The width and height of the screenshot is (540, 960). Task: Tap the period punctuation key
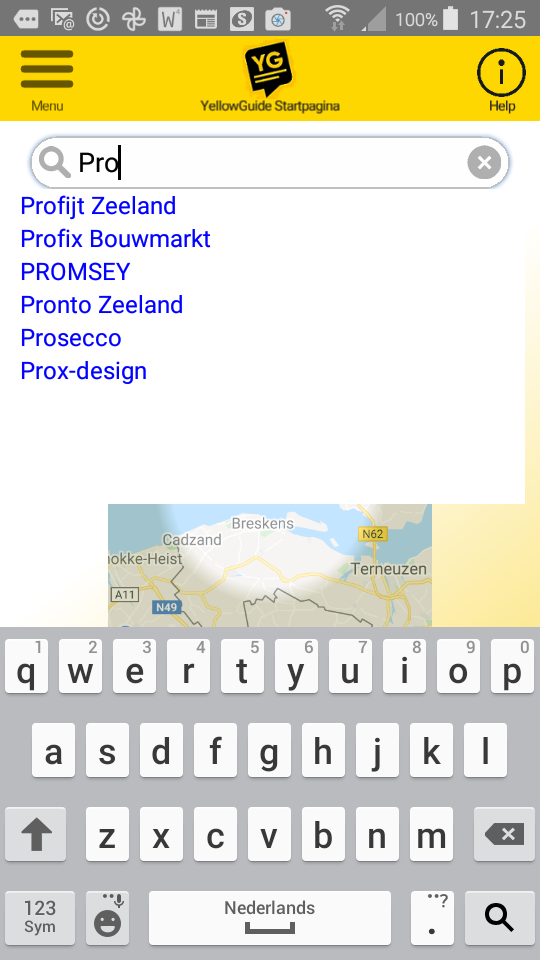pos(432,918)
